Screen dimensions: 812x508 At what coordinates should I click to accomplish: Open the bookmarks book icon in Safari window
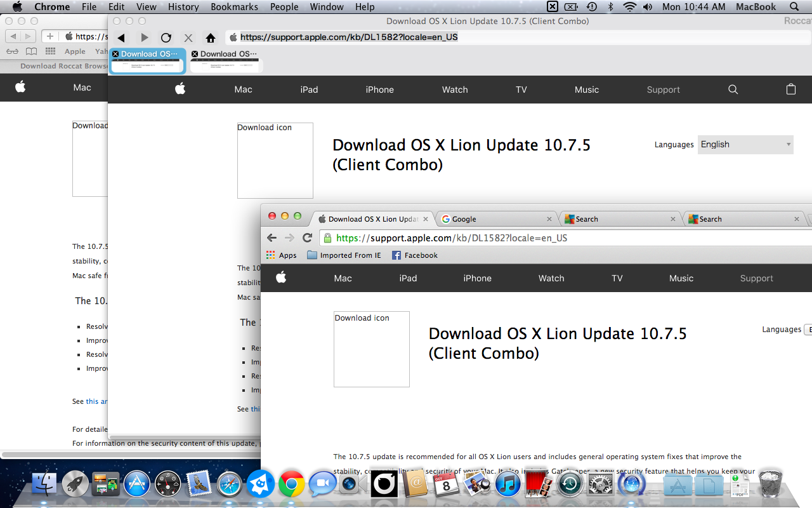(31, 51)
